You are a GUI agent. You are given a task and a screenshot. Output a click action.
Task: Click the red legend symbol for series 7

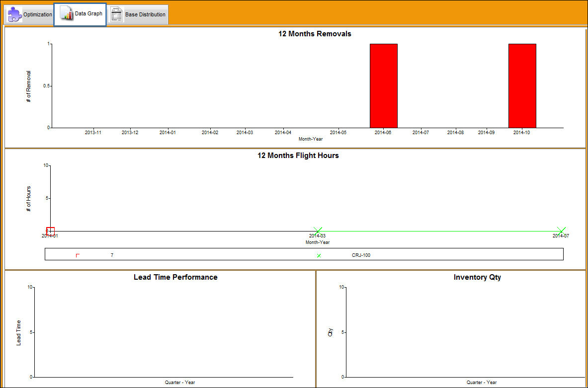[x=78, y=255]
